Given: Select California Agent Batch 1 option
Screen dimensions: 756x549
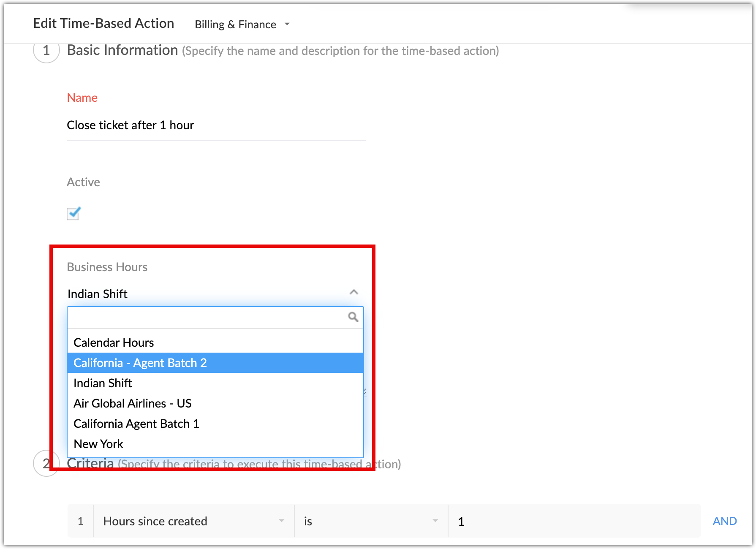Looking at the screenshot, I should (x=136, y=424).
